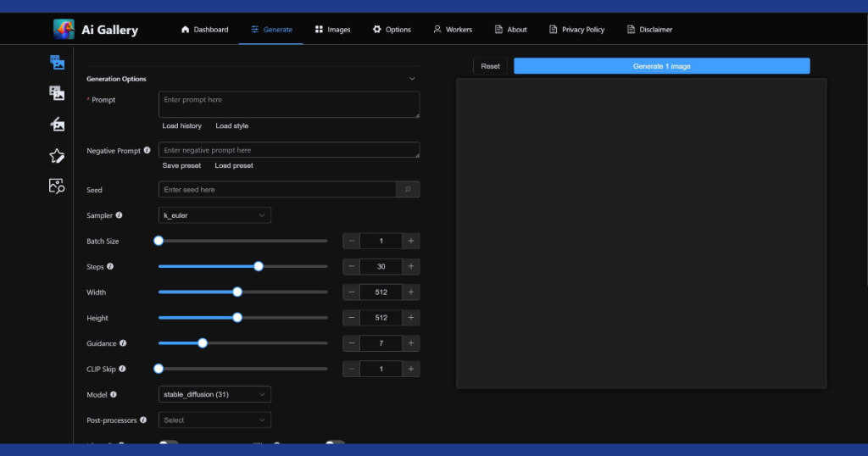The width and height of the screenshot is (868, 456).
Task: Switch to the Generate tab
Action: pyautogui.click(x=271, y=30)
